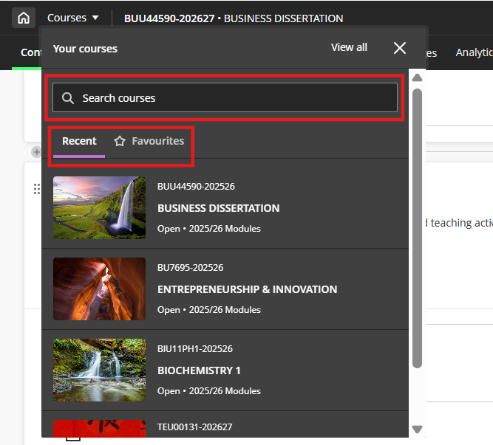493x445 pixels.
Task: Click course code BUU44590-202526
Action: tap(196, 186)
